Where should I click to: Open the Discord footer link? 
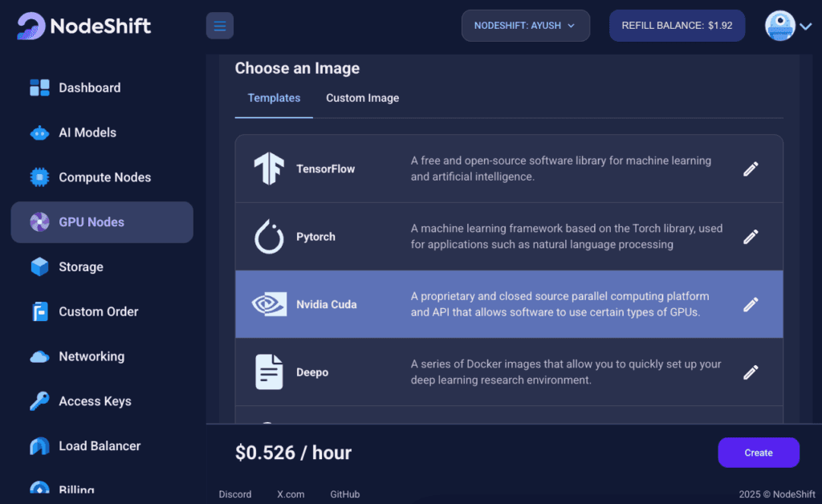[x=235, y=494]
